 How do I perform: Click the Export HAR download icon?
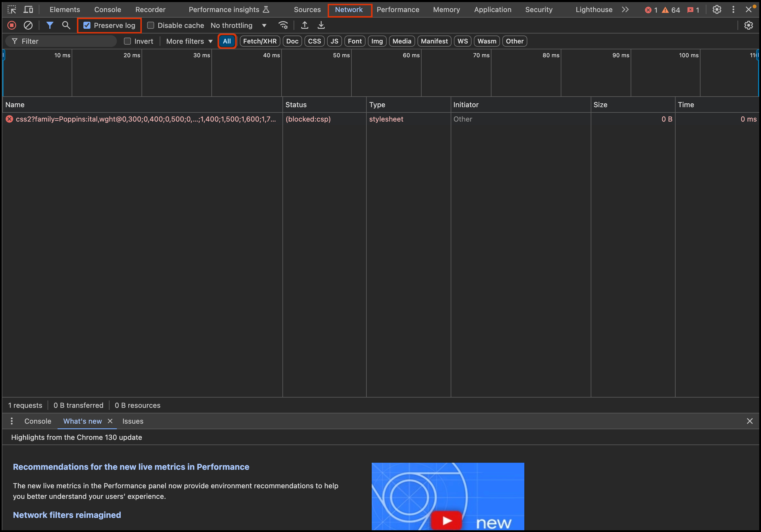point(321,25)
